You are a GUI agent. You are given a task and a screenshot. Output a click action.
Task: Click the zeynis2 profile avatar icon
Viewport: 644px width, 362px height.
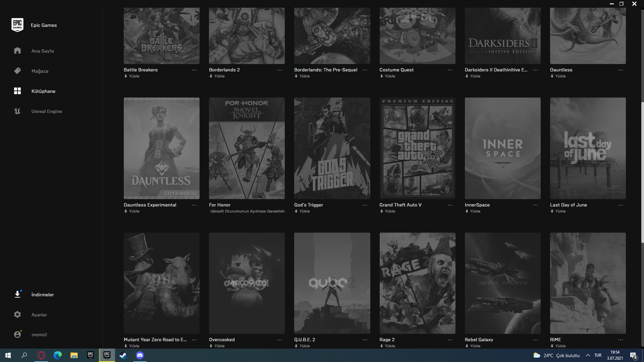pyautogui.click(x=17, y=335)
